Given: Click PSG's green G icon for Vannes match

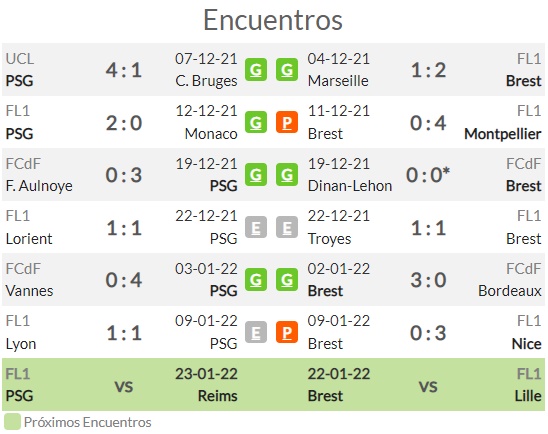Looking at the screenshot, I should (256, 280).
